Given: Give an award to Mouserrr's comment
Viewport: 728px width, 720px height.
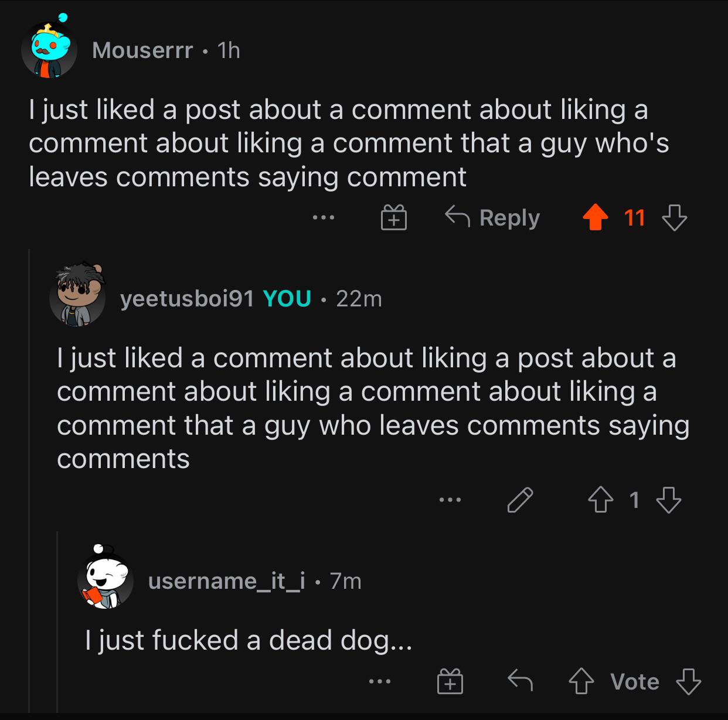Looking at the screenshot, I should coord(394,218).
